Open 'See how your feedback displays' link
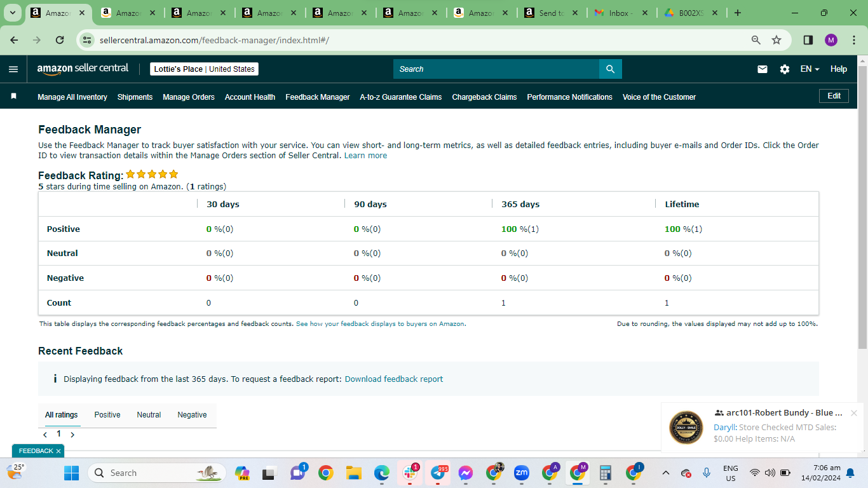 [380, 324]
